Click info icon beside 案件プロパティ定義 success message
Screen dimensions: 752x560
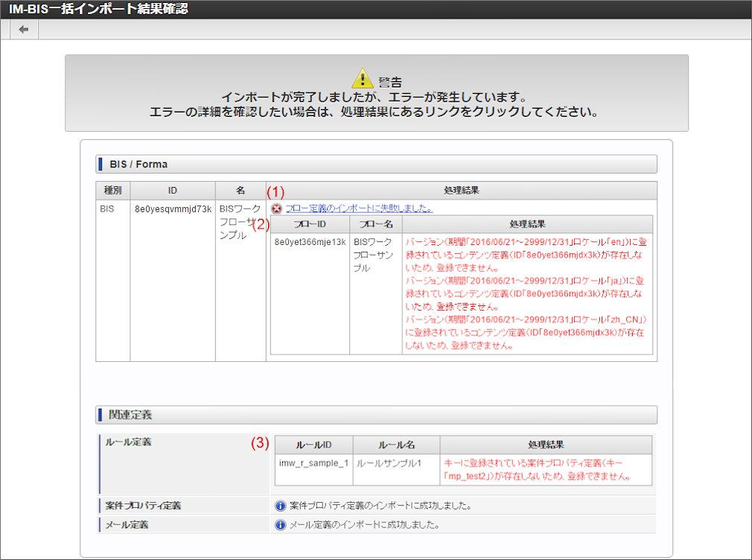pos(281,506)
